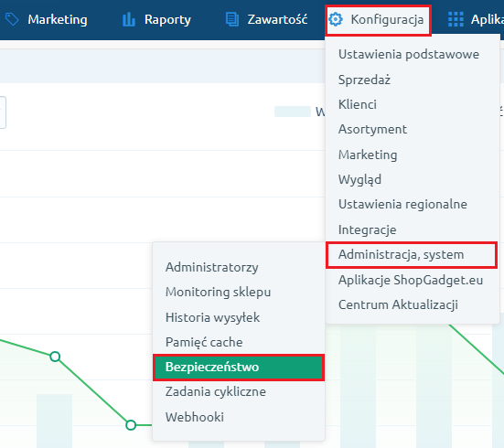Open Webhooki submenu item
This screenshot has width=504, height=448.
195,417
